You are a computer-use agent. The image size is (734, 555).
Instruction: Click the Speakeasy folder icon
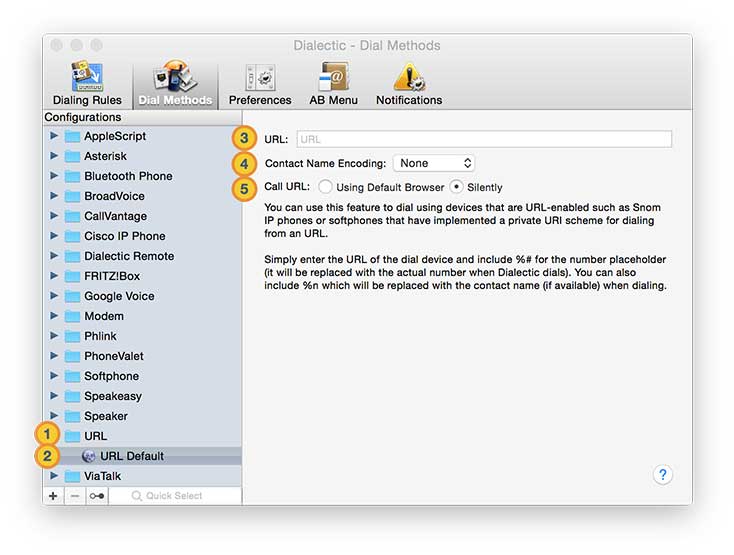point(72,396)
